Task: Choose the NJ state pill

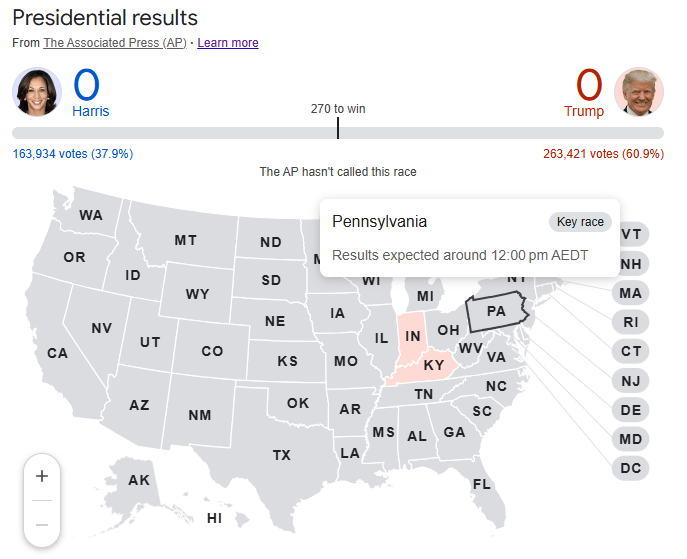Action: (630, 381)
